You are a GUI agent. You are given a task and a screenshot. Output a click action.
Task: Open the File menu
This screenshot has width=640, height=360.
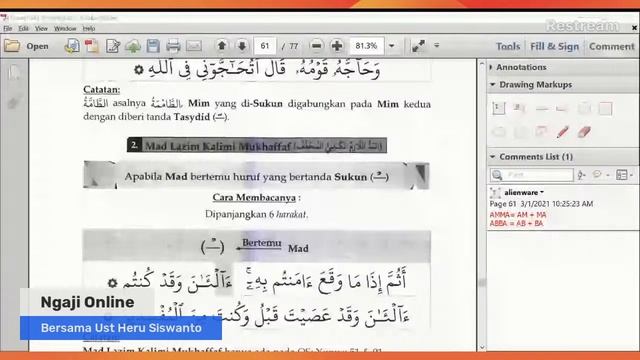pos(8,29)
